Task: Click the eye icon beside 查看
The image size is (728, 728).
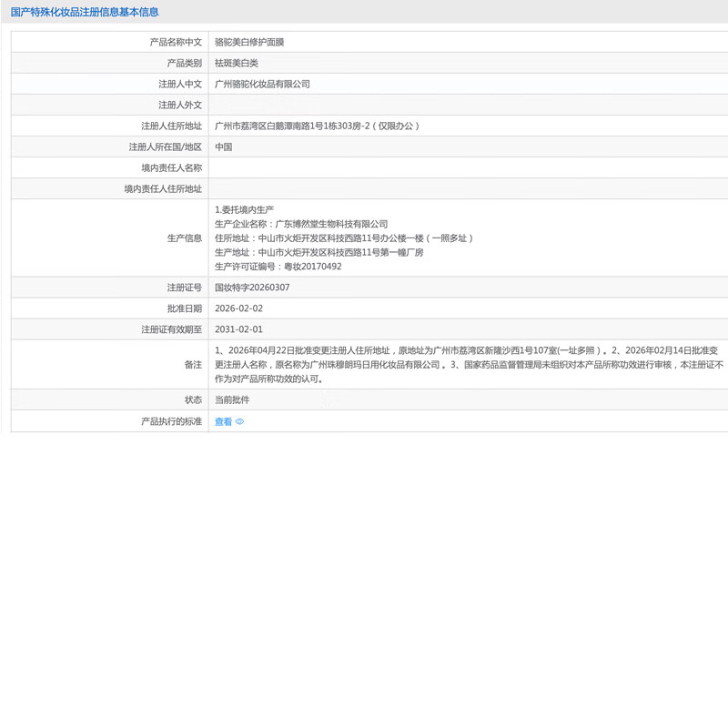Action: [239, 421]
